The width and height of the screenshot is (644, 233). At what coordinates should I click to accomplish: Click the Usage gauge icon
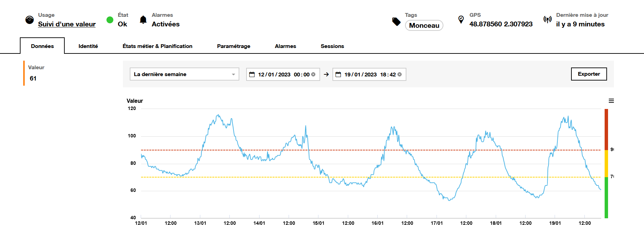(29, 20)
